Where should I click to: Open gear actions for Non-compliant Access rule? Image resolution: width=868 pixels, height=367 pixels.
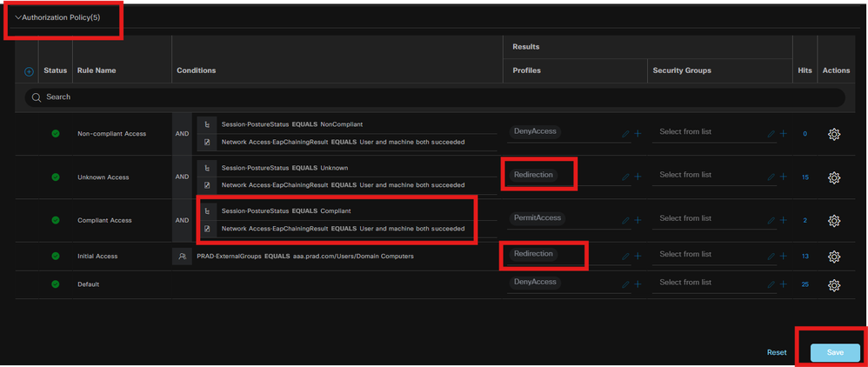(x=834, y=134)
